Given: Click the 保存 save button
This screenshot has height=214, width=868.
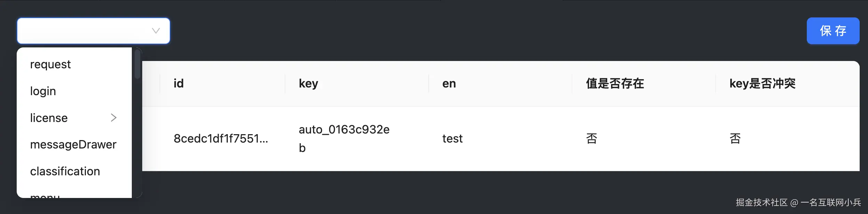Looking at the screenshot, I should (x=833, y=31).
